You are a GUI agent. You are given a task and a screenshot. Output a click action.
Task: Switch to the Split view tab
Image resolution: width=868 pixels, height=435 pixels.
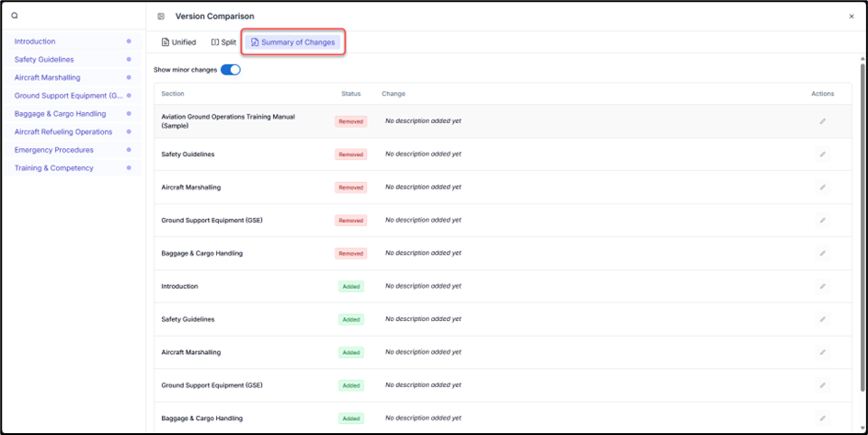pyautogui.click(x=223, y=42)
